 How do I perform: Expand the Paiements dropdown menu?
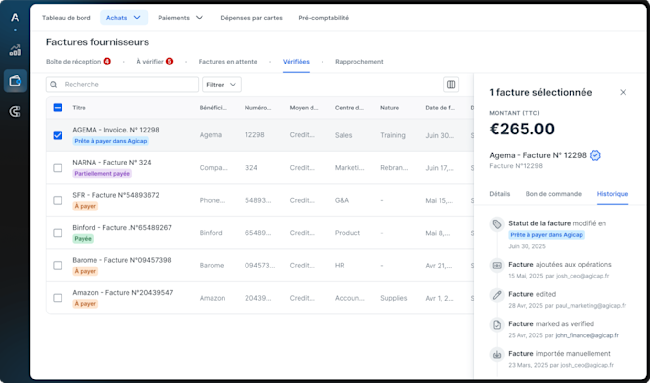coord(181,18)
